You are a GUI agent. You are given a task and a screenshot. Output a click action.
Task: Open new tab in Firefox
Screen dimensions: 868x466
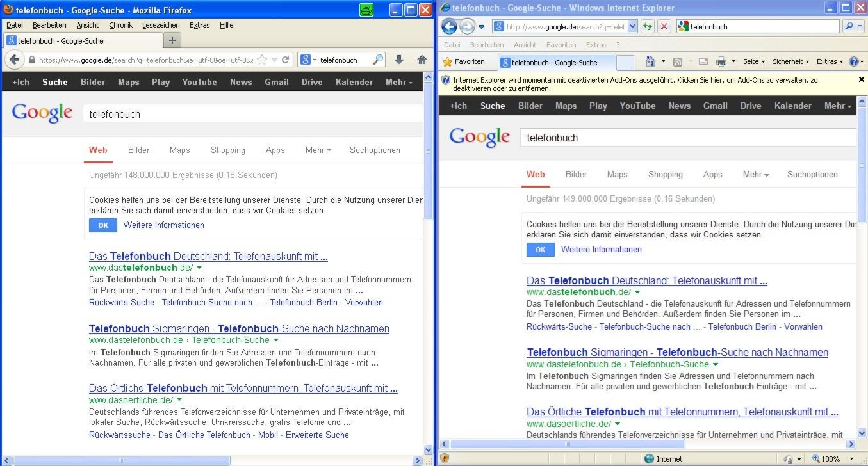(171, 40)
